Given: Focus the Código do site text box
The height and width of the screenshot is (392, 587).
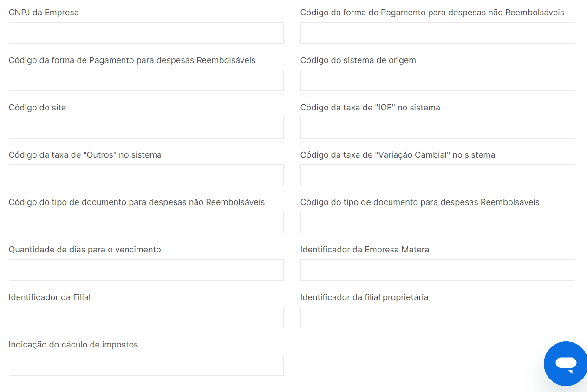Looking at the screenshot, I should [x=146, y=128].
